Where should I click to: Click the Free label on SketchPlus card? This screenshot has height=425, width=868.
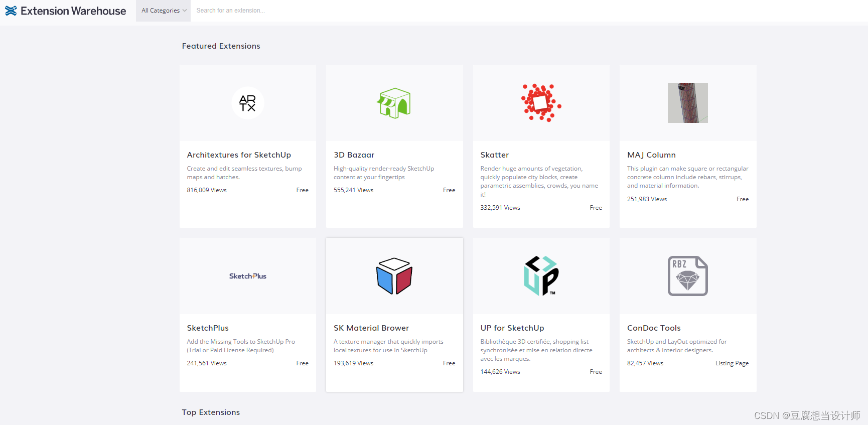pyautogui.click(x=303, y=363)
